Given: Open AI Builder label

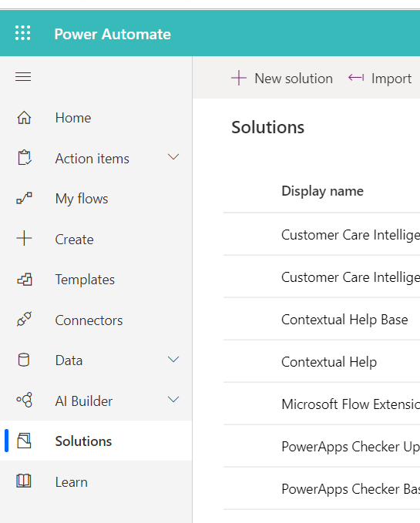Looking at the screenshot, I should pos(84,401).
